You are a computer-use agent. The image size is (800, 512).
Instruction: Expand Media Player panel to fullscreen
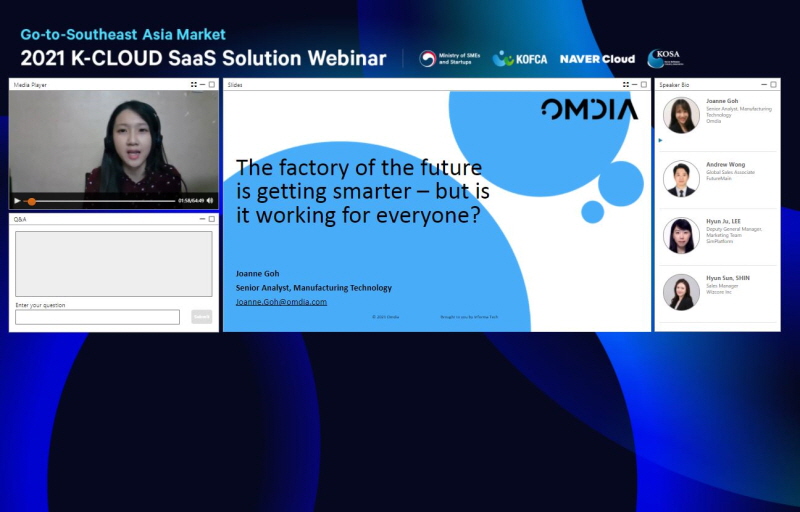click(x=194, y=85)
